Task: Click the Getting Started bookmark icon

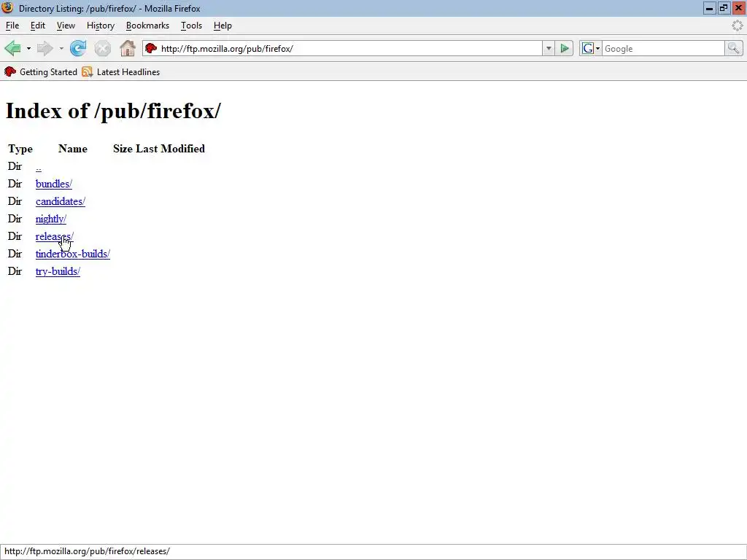Action: (10, 72)
